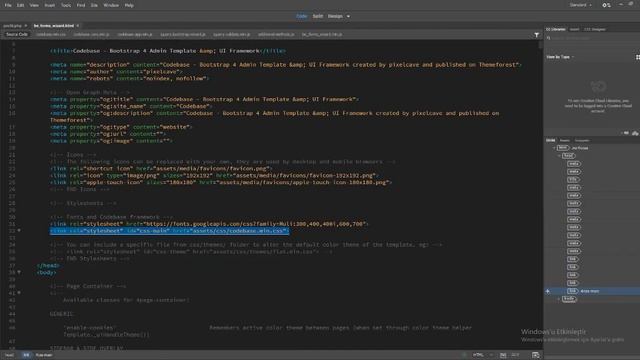Select the title tag in DOM panel
The height and width of the screenshot is (360, 640).
(573, 180)
